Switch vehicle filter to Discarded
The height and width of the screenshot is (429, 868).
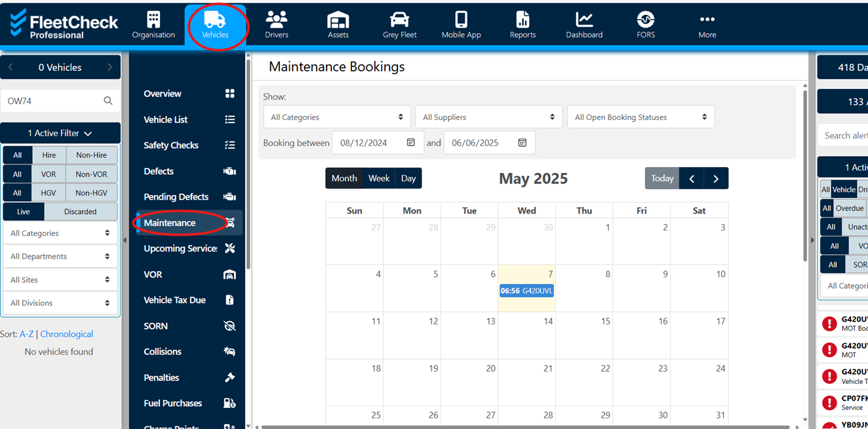(80, 212)
